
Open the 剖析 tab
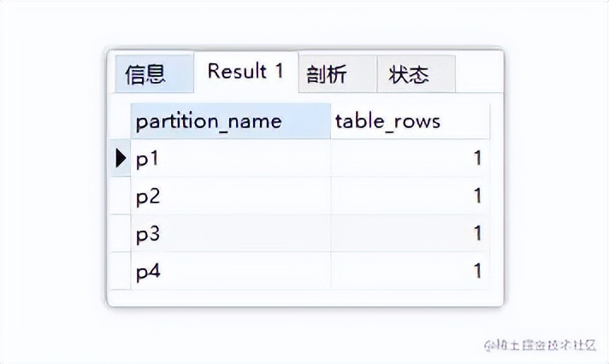pos(338,73)
